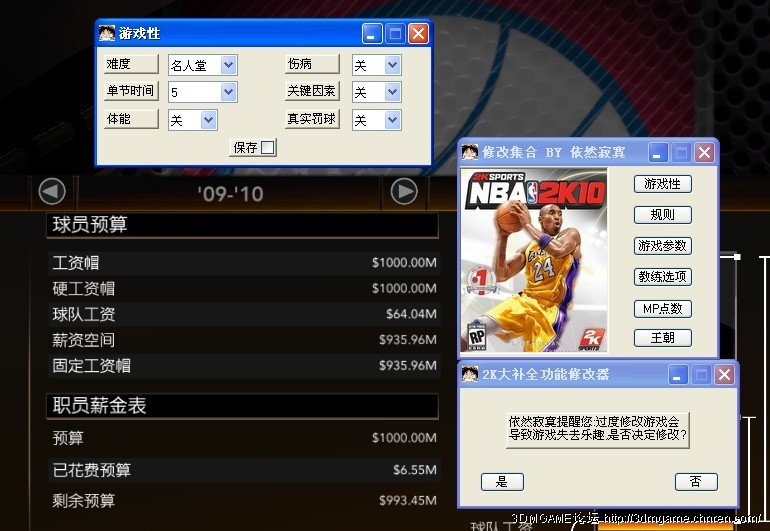Click the 规则 button
This screenshot has width=770, height=531.
click(662, 215)
